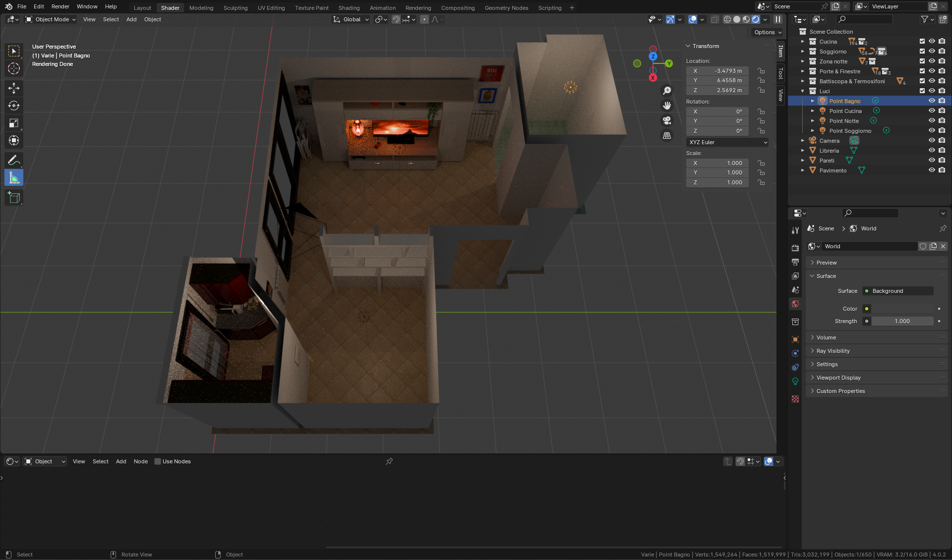The width and height of the screenshot is (952, 560).
Task: Pause the viewport render preview
Action: click(x=778, y=19)
